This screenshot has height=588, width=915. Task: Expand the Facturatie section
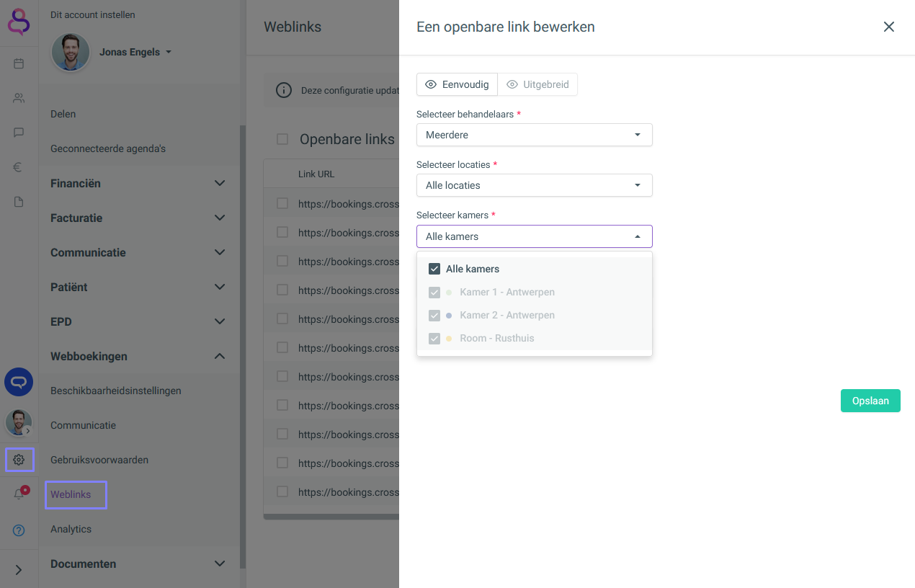(x=138, y=218)
